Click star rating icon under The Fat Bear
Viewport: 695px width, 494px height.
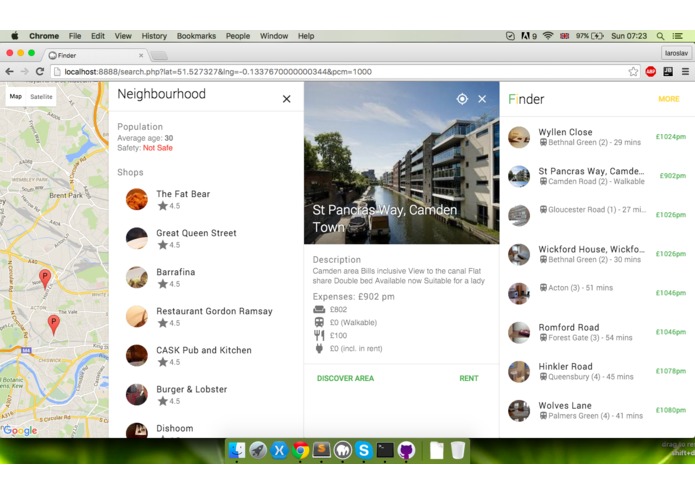click(163, 206)
